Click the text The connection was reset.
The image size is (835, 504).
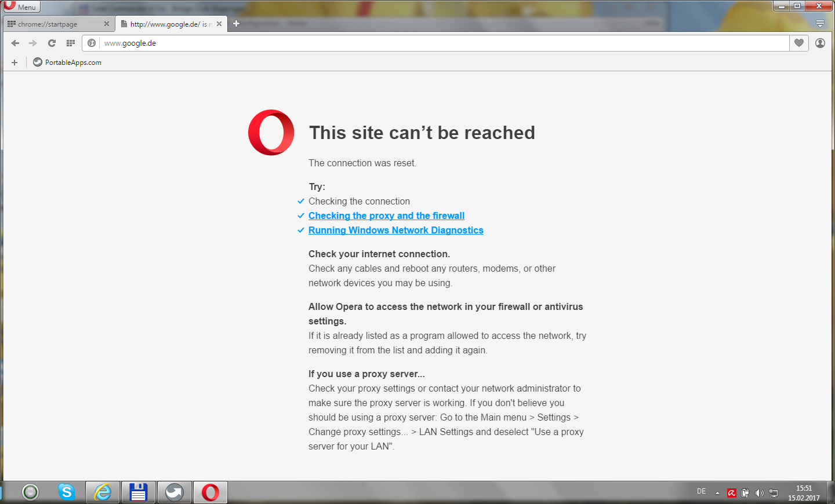tap(362, 163)
